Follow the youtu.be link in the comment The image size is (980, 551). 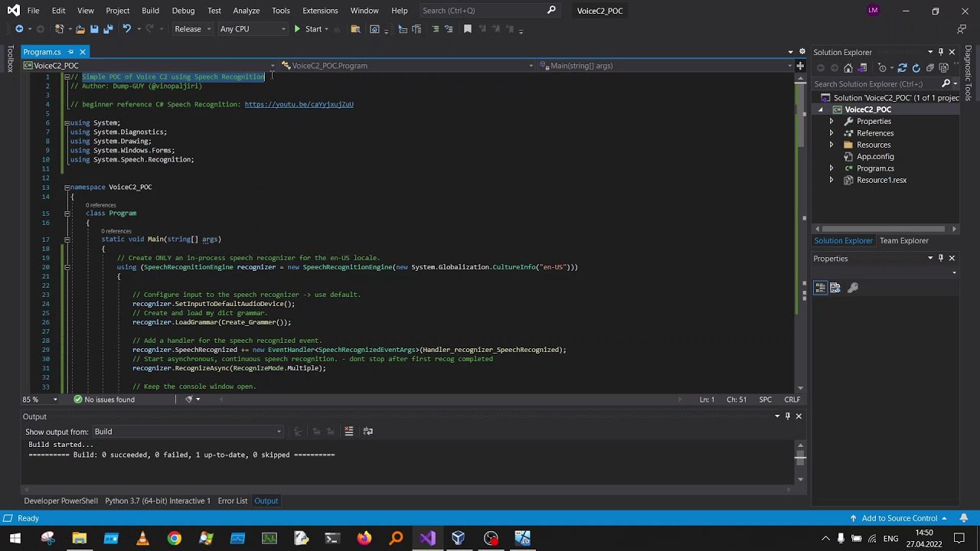299,105
